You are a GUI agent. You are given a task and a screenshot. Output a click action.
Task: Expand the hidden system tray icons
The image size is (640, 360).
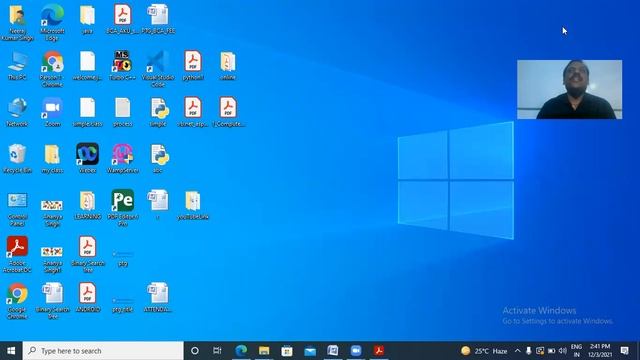pos(518,351)
